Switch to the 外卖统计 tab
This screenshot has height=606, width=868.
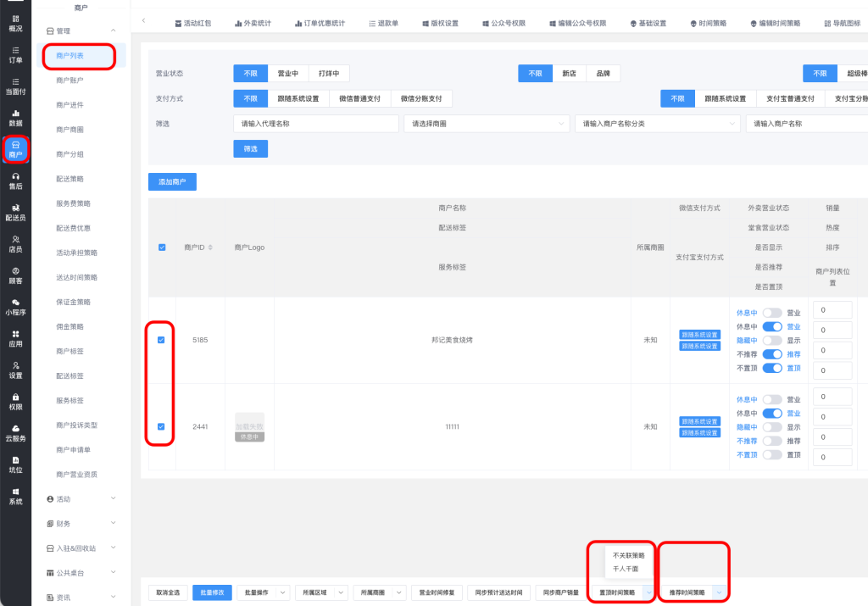click(251, 23)
